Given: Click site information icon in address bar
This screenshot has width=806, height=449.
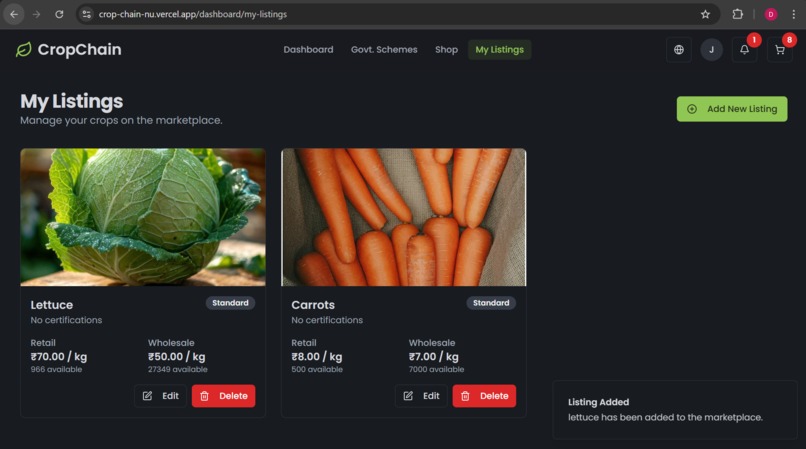Looking at the screenshot, I should pos(87,14).
